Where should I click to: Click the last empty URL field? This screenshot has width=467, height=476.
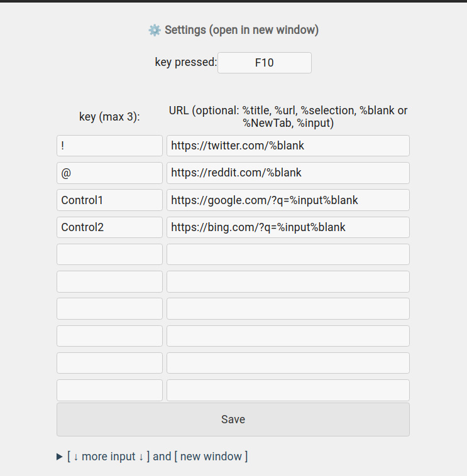pyautogui.click(x=288, y=390)
